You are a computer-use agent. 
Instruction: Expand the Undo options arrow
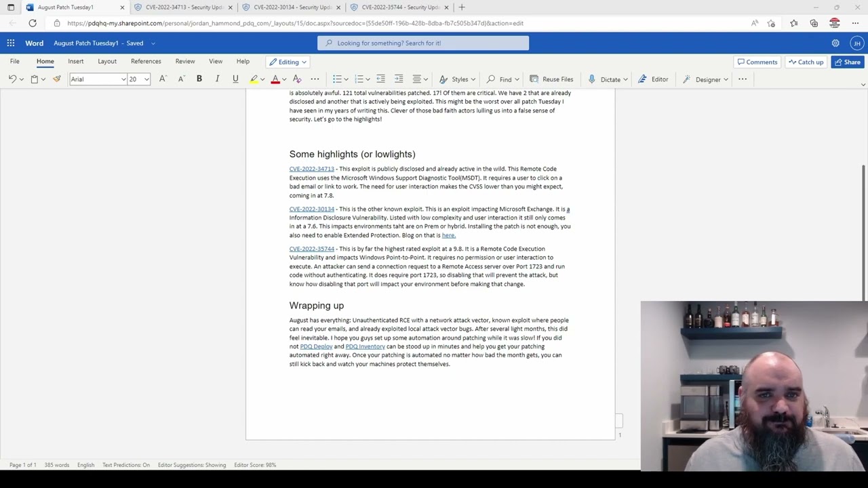pyautogui.click(x=21, y=79)
